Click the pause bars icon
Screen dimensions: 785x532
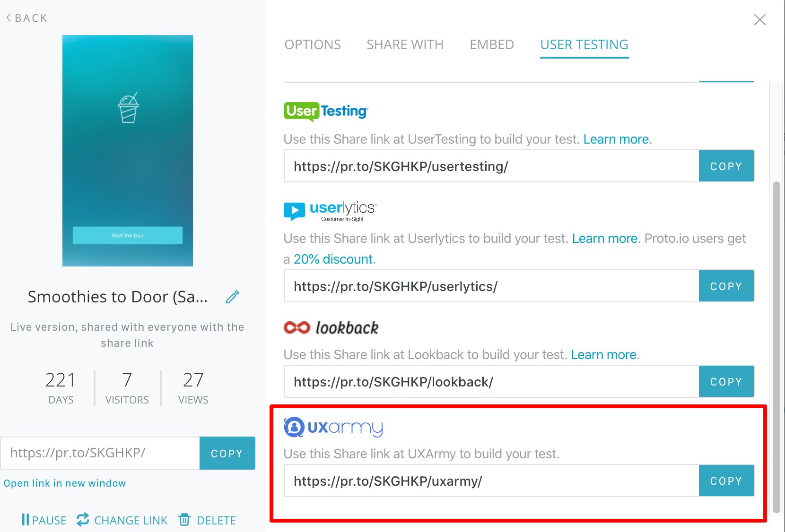pos(26,520)
